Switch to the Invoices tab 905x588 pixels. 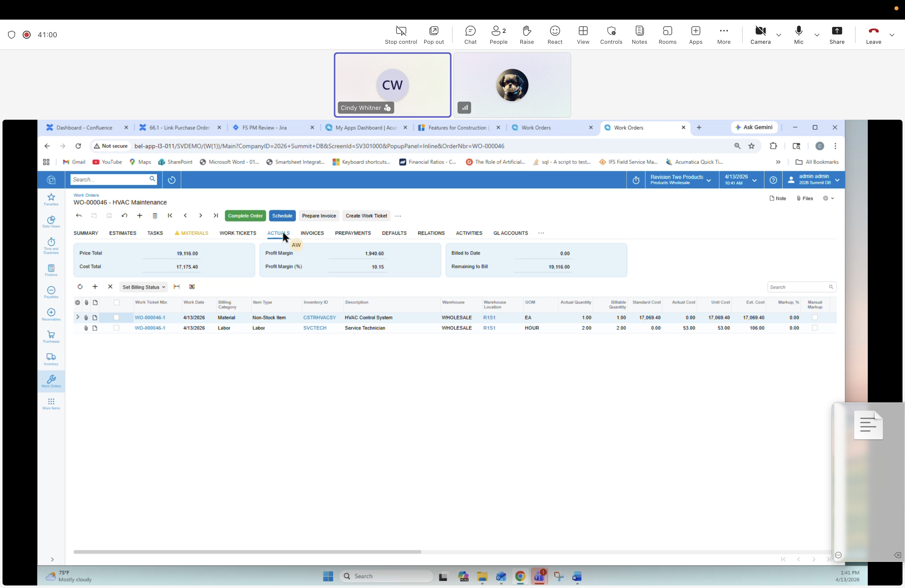point(312,233)
